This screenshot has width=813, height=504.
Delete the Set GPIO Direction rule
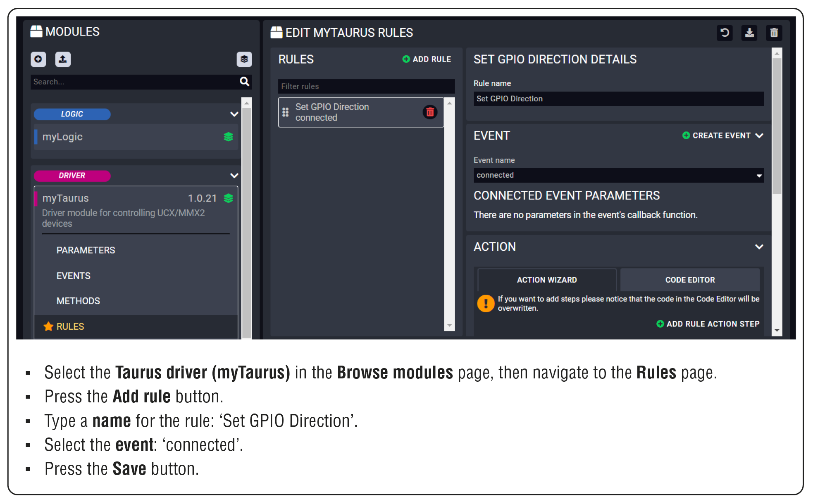pyautogui.click(x=430, y=112)
